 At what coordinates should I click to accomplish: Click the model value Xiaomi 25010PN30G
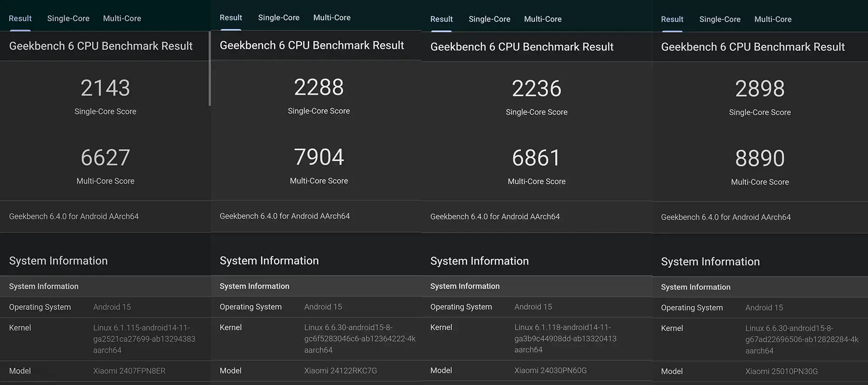(782, 372)
